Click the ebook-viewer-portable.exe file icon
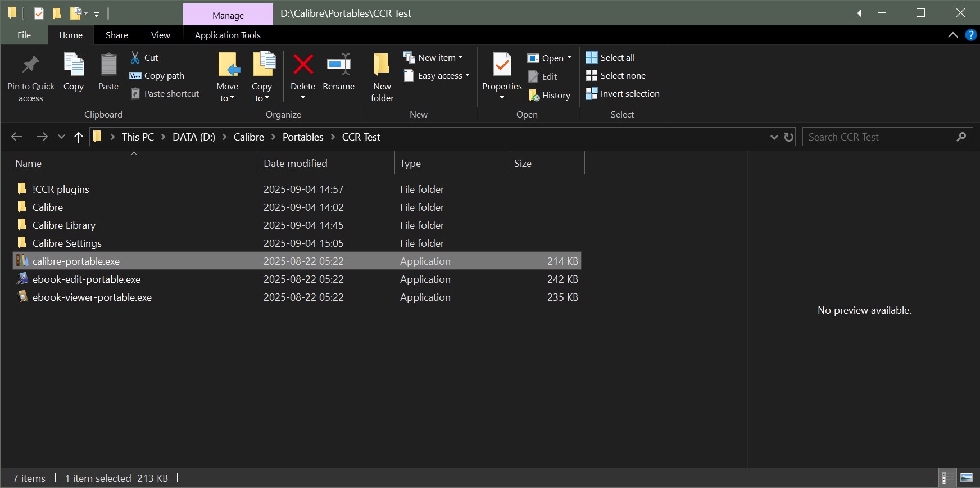The height and width of the screenshot is (488, 980). pyautogui.click(x=22, y=297)
